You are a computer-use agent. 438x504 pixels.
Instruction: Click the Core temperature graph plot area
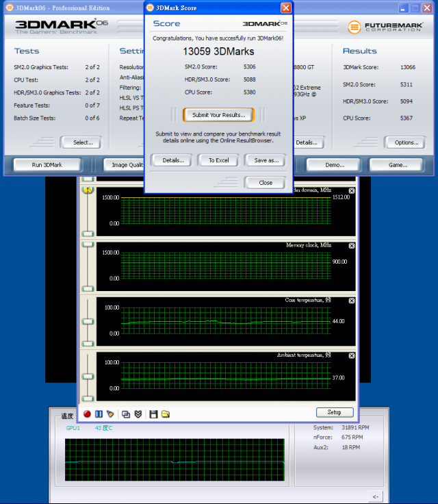226,320
